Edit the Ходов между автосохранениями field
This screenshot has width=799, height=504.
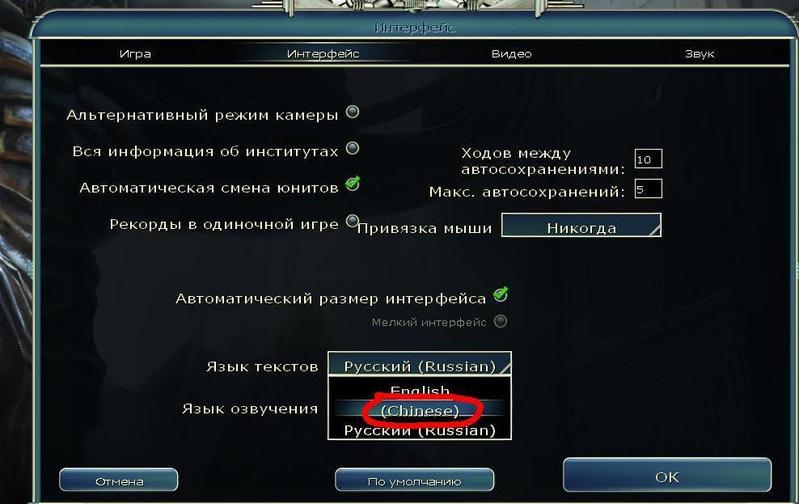point(648,158)
